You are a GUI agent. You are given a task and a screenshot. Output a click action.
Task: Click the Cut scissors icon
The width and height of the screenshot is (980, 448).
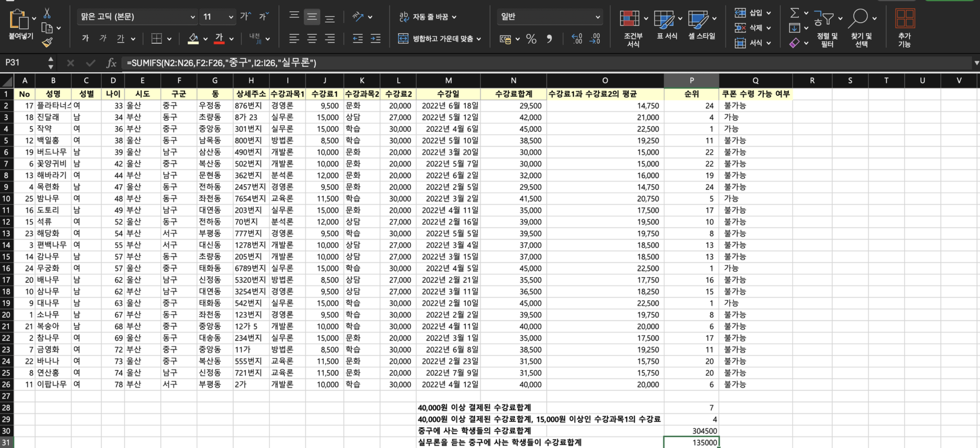click(47, 13)
